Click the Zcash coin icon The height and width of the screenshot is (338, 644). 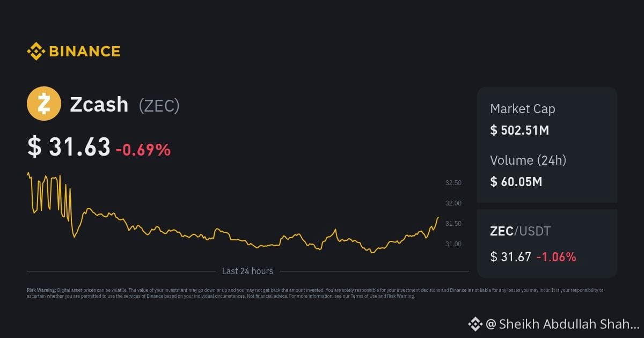pyautogui.click(x=44, y=104)
